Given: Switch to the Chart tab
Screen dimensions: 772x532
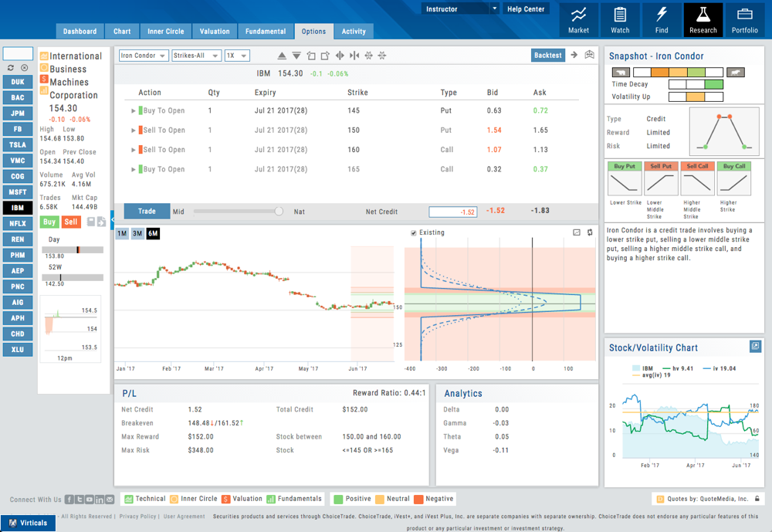Looking at the screenshot, I should [122, 32].
